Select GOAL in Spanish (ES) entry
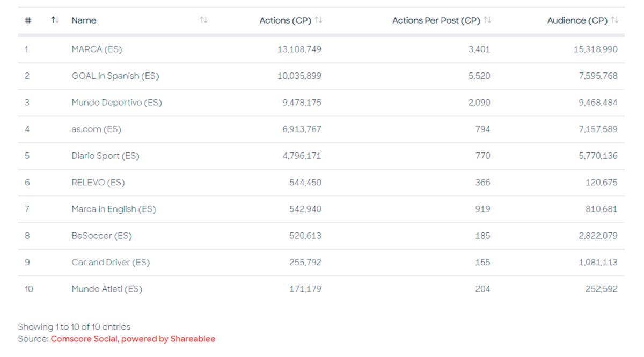This screenshot has width=644, height=357. point(115,76)
